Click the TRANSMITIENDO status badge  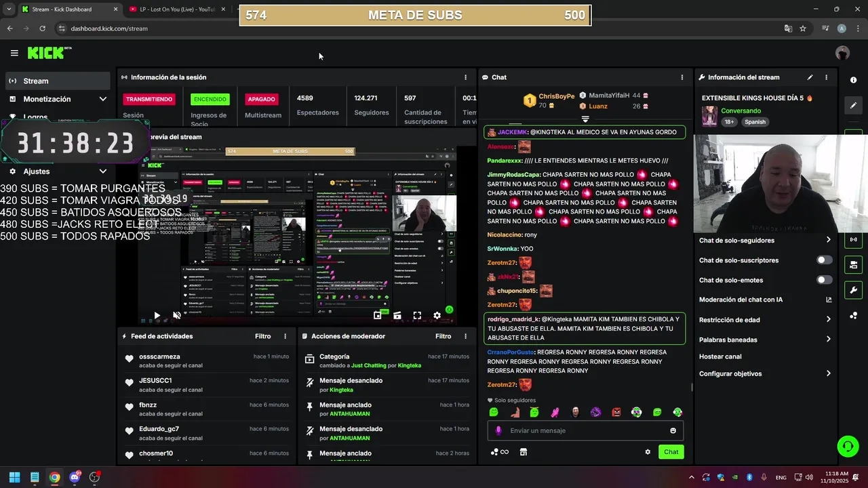pyautogui.click(x=149, y=99)
